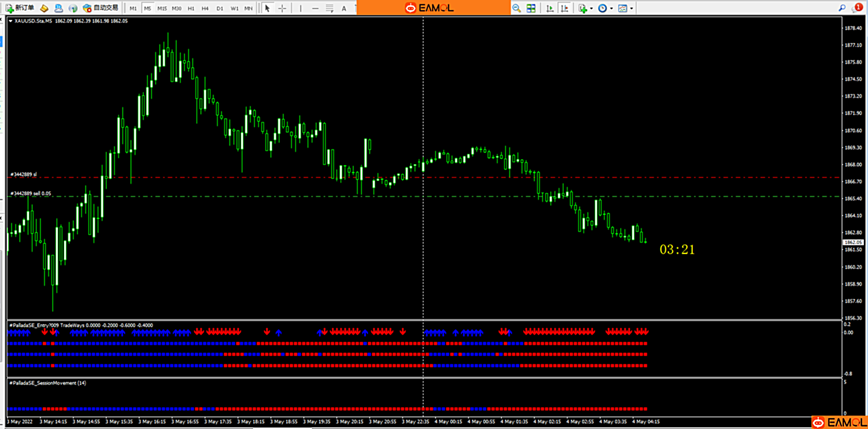
Task: Expand the templates dropdown arrow
Action: [x=631, y=8]
